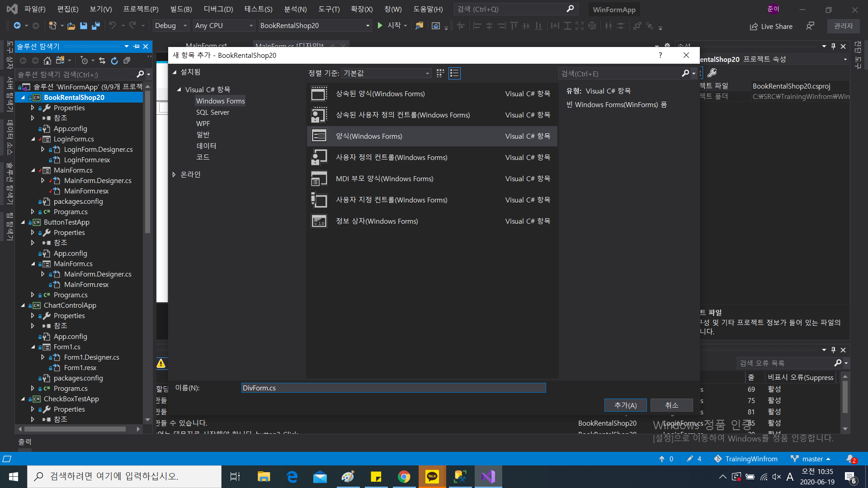Expand the 온라인 tree node
Image resolution: width=868 pixels, height=488 pixels.
click(x=174, y=174)
